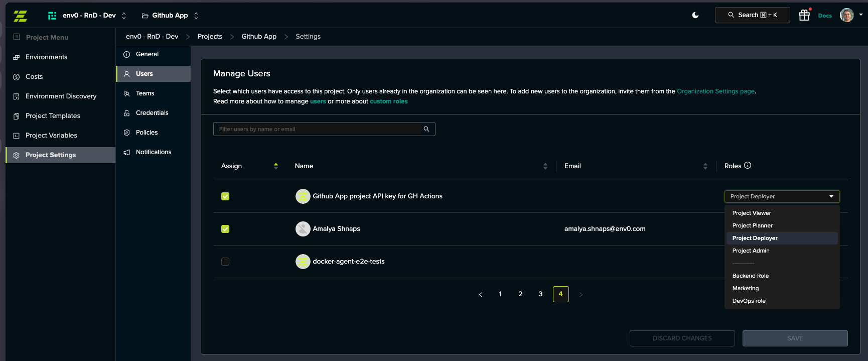Select Project Viewer role
The height and width of the screenshot is (361, 868).
pyautogui.click(x=782, y=213)
